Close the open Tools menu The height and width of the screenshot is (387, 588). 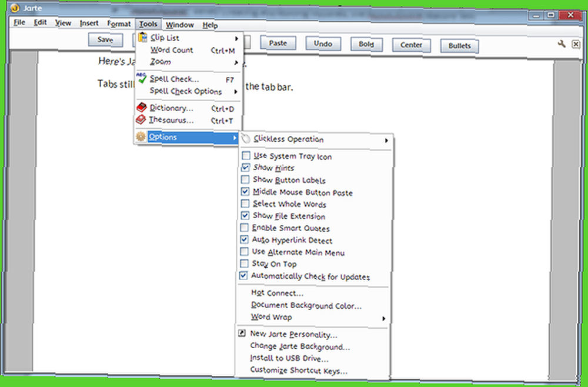click(149, 24)
